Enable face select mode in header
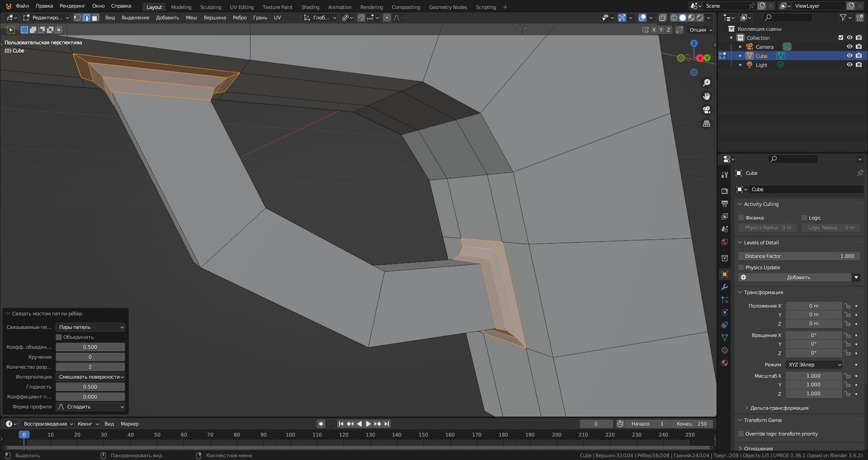This screenshot has height=460, width=868. pyautogui.click(x=94, y=17)
